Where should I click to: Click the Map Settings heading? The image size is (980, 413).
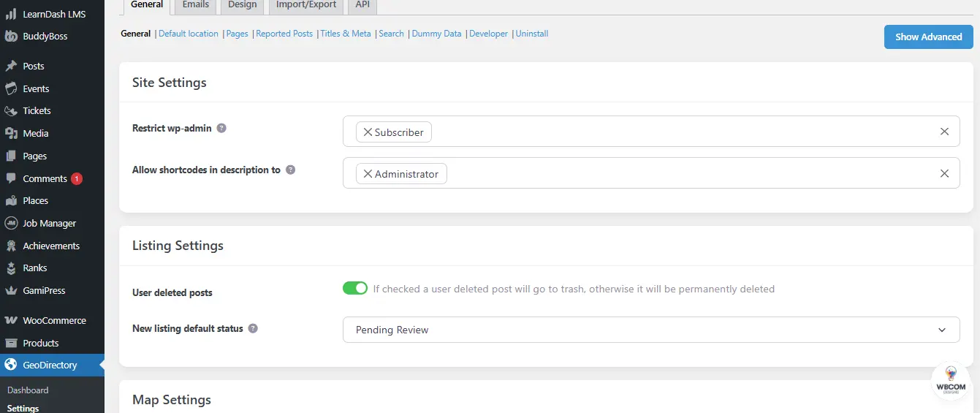tap(172, 400)
